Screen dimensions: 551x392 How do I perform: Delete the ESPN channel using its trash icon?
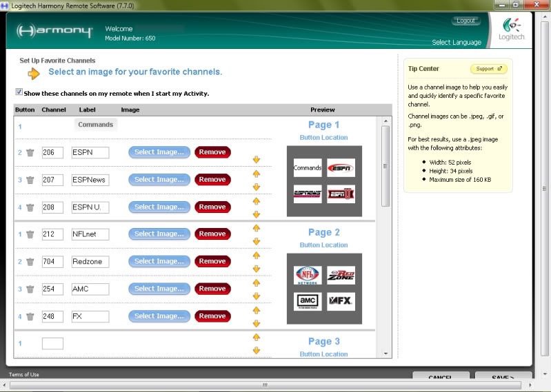tap(30, 153)
